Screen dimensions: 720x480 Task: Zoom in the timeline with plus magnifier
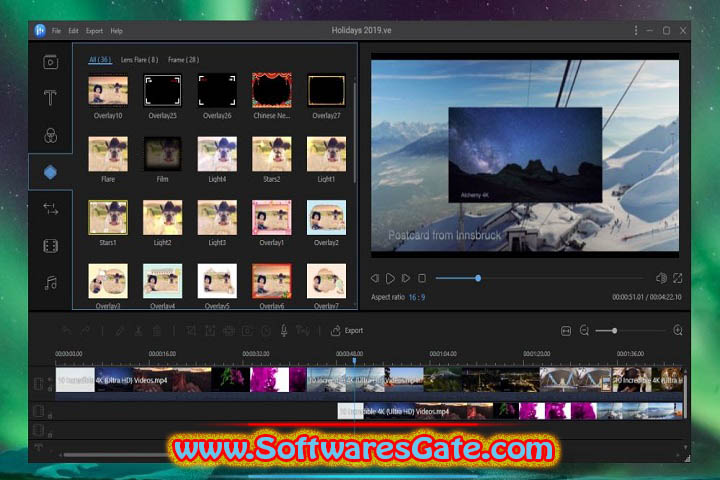(x=678, y=330)
